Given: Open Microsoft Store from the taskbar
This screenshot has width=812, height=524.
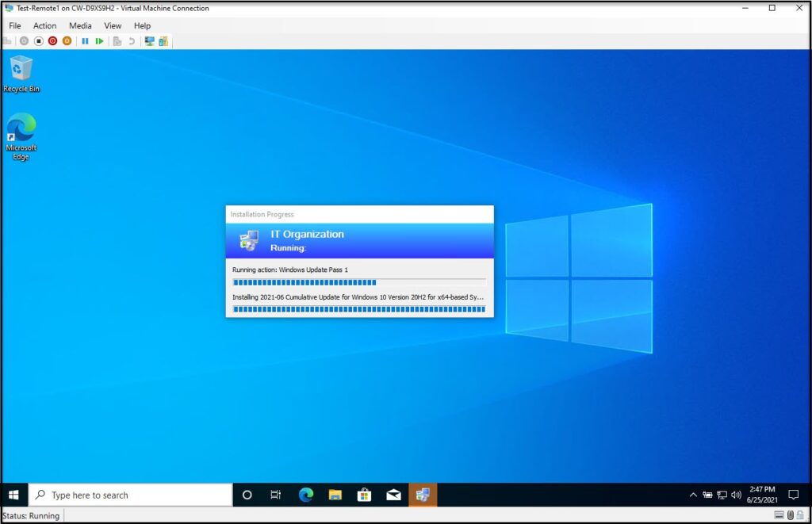Looking at the screenshot, I should point(364,495).
